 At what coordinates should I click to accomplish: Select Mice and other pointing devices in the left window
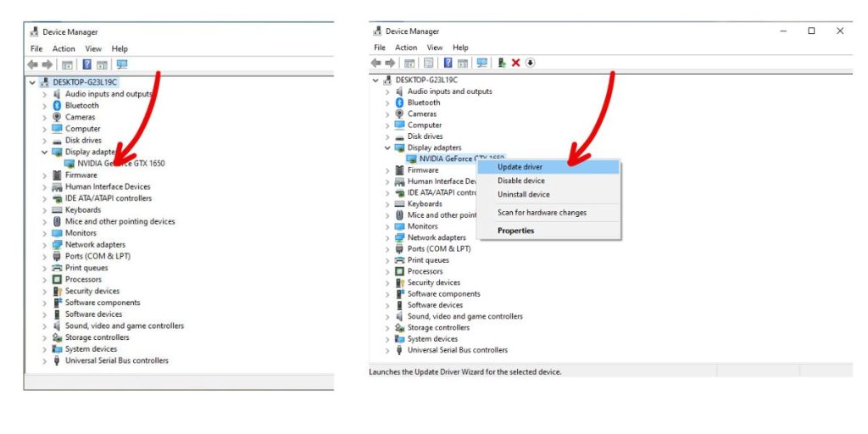(120, 221)
